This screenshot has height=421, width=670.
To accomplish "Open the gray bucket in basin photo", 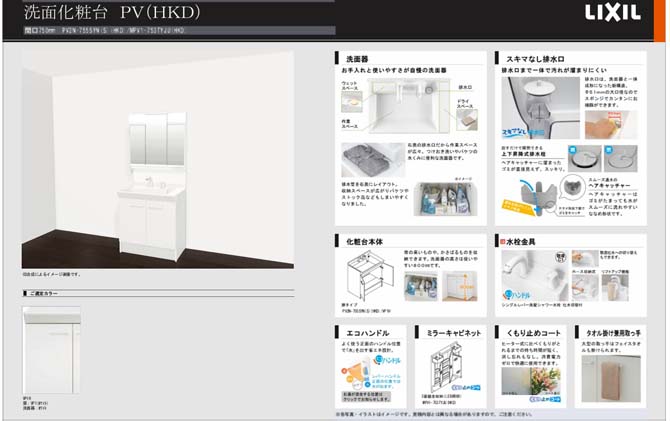I will 373,160.
